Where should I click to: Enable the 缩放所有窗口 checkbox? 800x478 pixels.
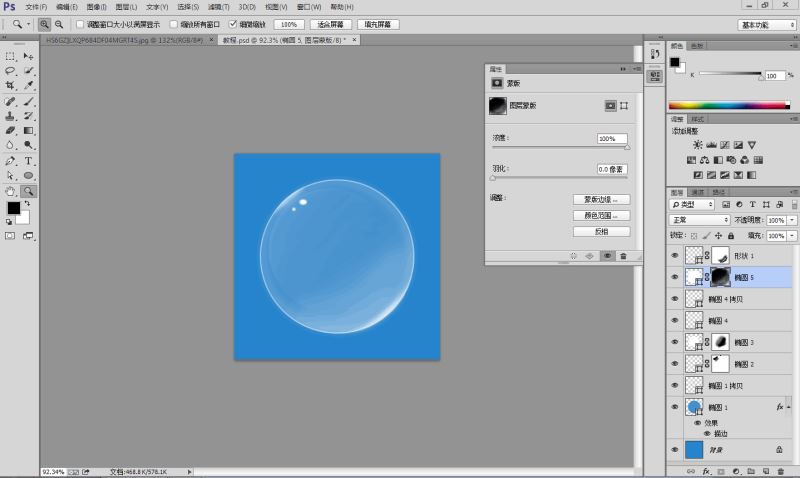tap(174, 23)
